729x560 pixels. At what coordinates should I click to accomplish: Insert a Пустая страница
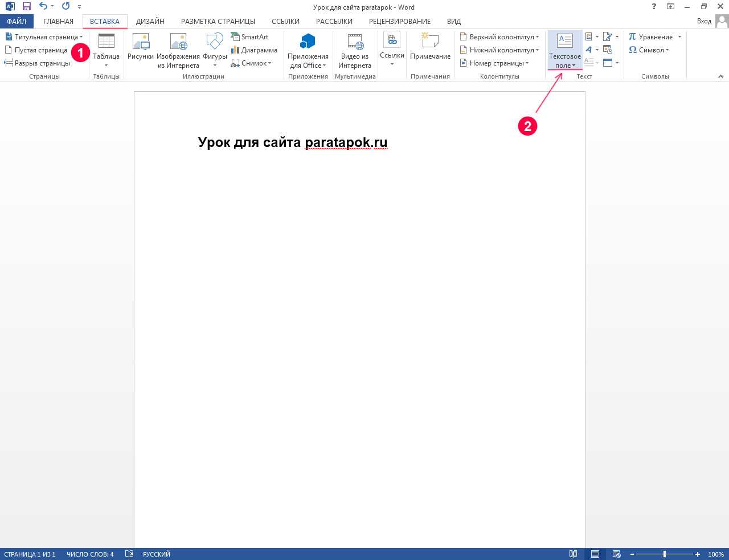point(36,50)
